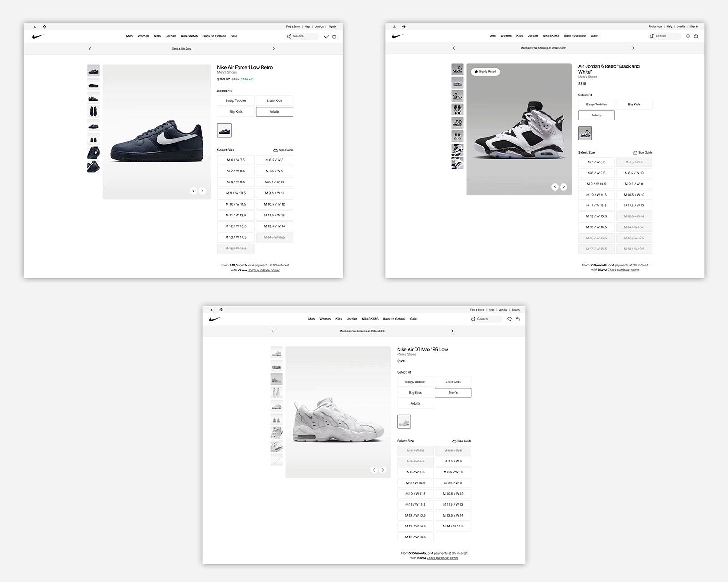Select the white colorway swatch for DT Max '96
Screen dimensions: 728x582
(404, 421)
